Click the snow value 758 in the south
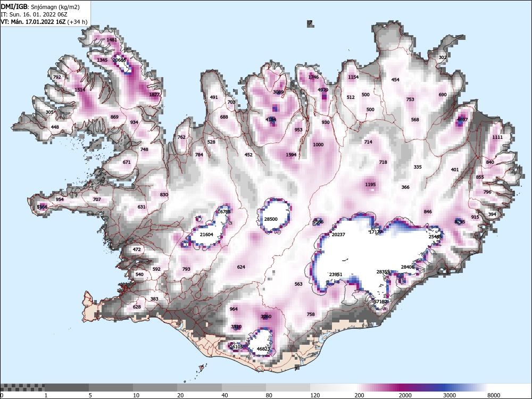This screenshot has width=532, height=399. (311, 314)
